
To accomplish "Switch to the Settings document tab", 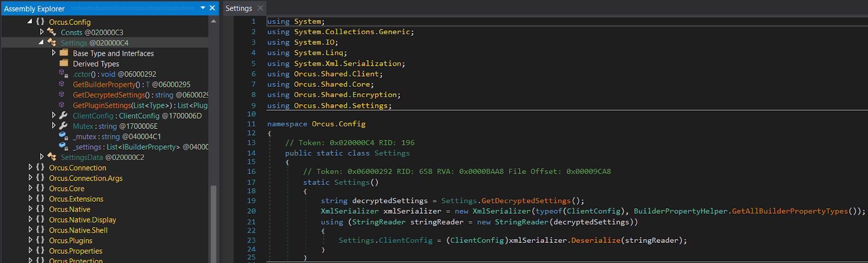I will click(x=239, y=8).
